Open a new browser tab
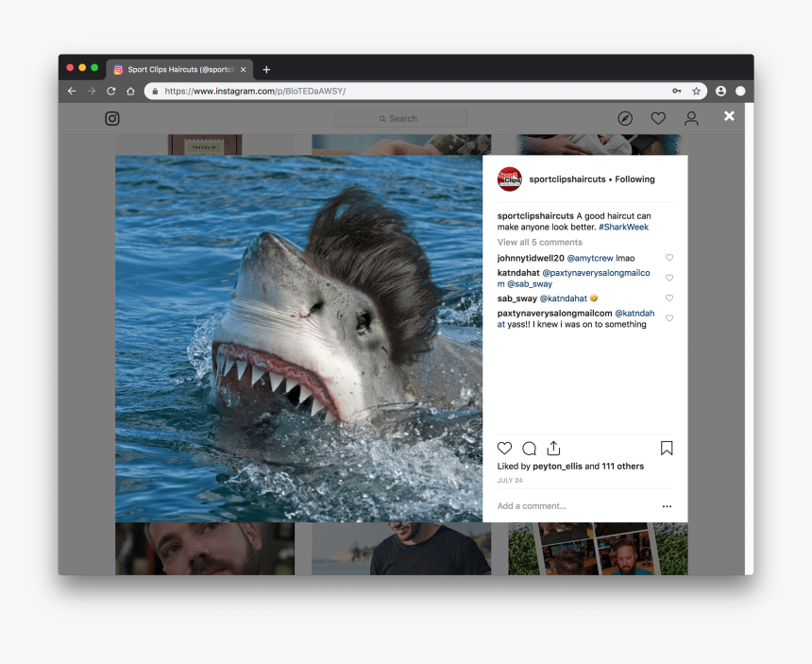 (266, 69)
